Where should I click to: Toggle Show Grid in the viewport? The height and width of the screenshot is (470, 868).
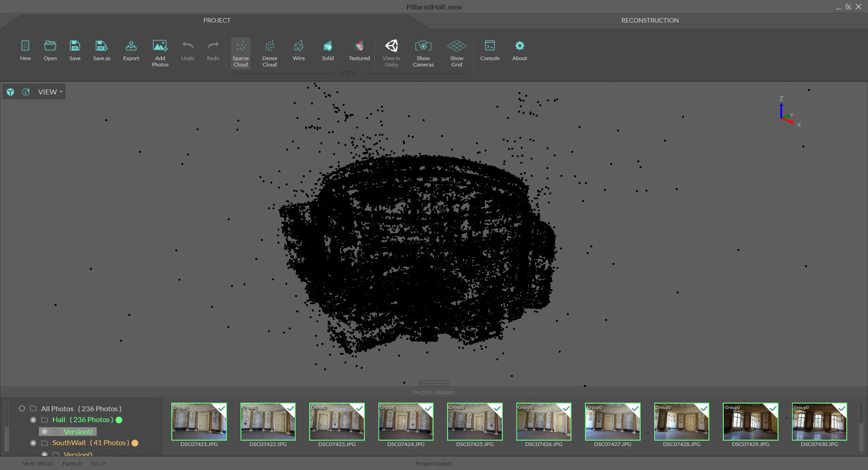[x=456, y=52]
